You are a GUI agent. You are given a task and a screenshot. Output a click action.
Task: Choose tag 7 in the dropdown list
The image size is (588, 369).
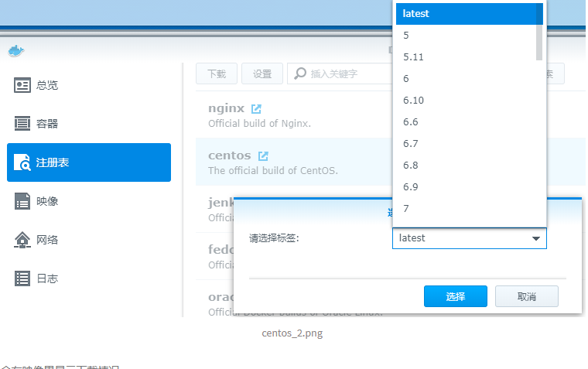pyautogui.click(x=406, y=209)
